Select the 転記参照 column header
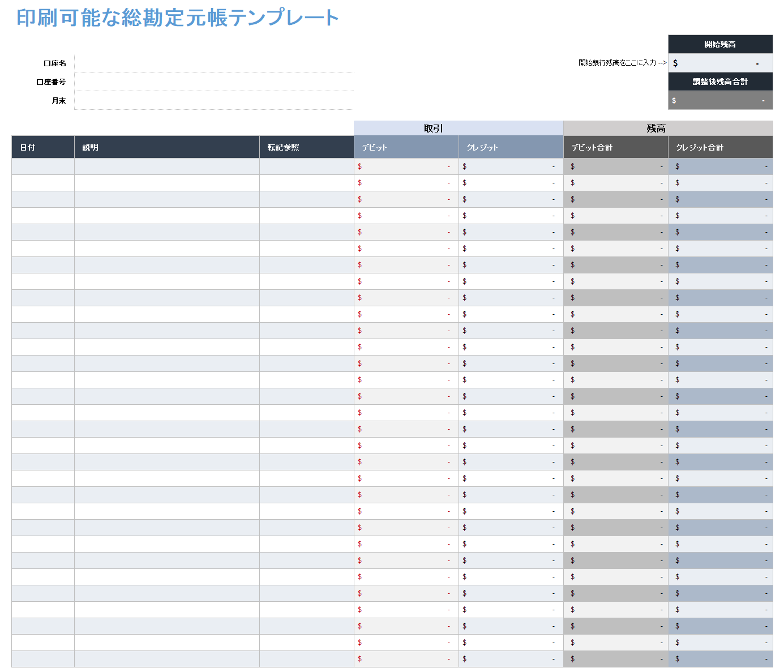Viewport: 784px width, 672px height. pyautogui.click(x=307, y=147)
